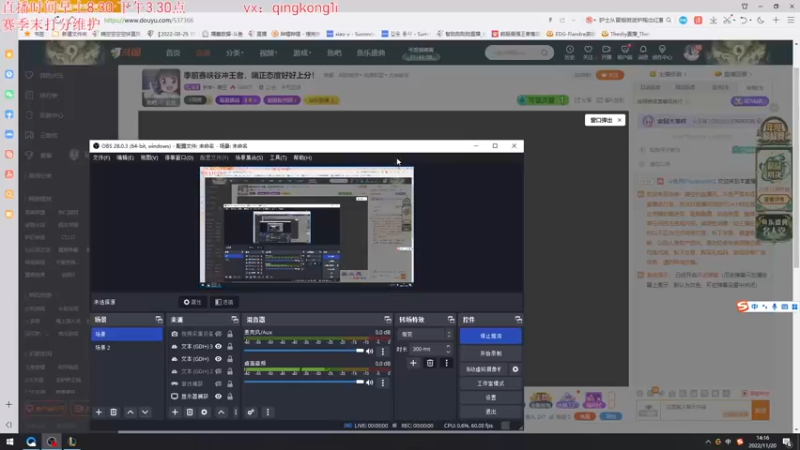
Task: Click 开始录制 button in OBS
Action: pyautogui.click(x=491, y=353)
